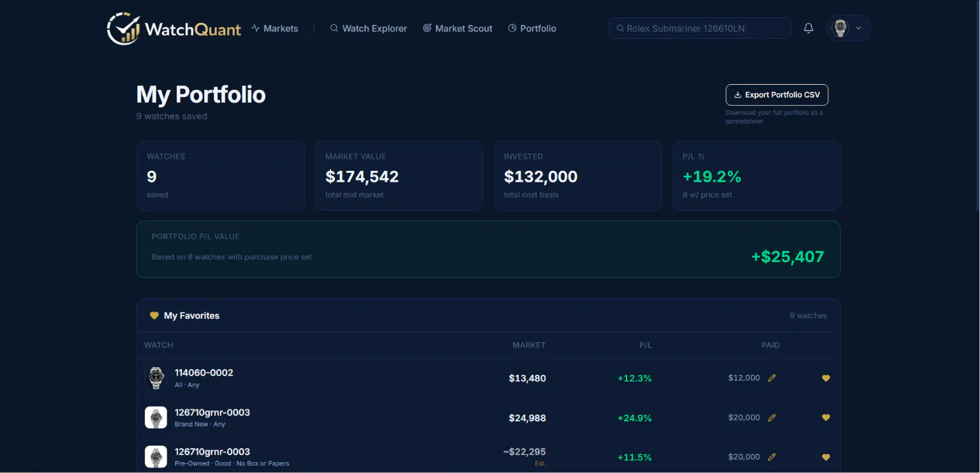Screen dimensions: 980x473
Task: Open the 114060-0002 watch name
Action: [204, 373]
